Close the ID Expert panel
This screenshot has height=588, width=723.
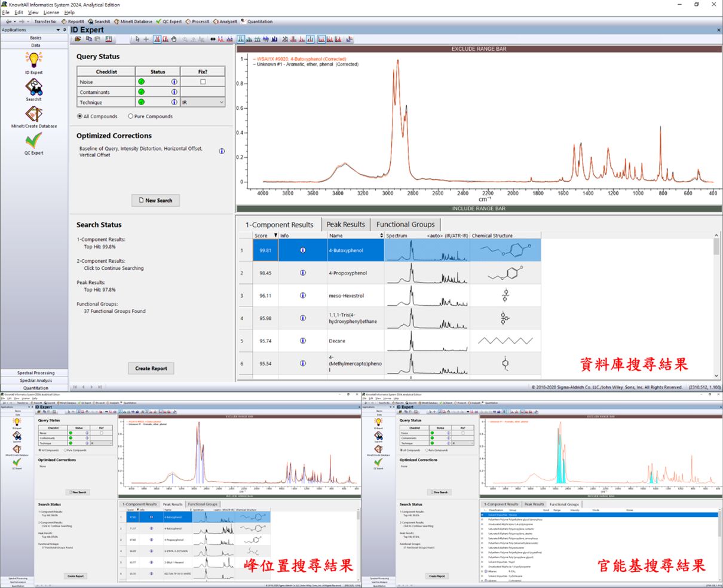pos(718,30)
